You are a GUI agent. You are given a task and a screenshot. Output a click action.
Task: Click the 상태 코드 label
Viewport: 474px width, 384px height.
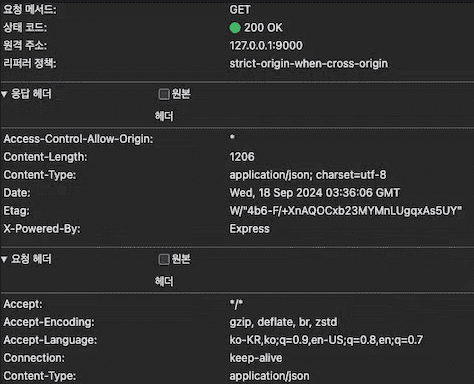(x=25, y=28)
